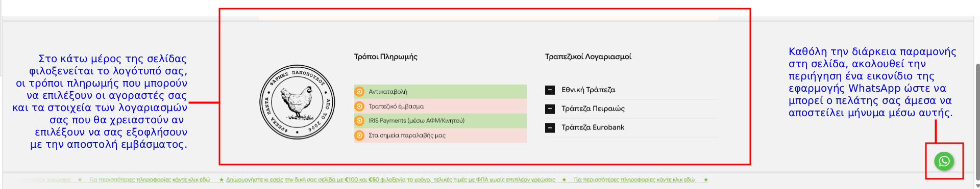Click the round hen logo stamp
Viewport: 980px width, 189px height.
tap(298, 102)
